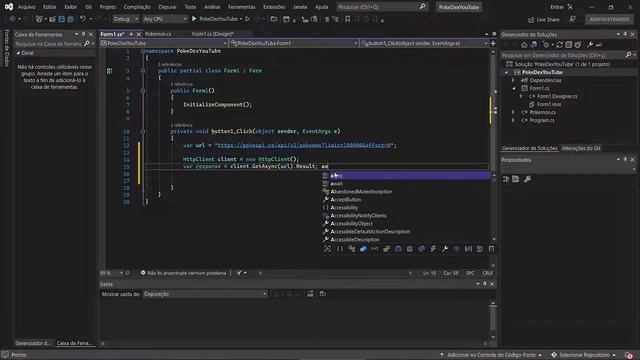Toggle the interface link filter in IntelliSense bar
This screenshot has height=360, width=640.
pyautogui.click(x=375, y=249)
